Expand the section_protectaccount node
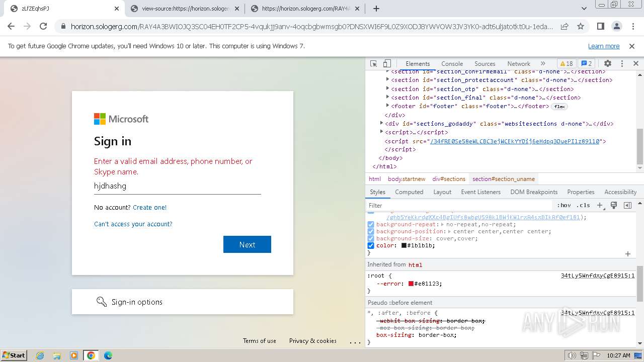644x362 pixels. click(x=387, y=79)
